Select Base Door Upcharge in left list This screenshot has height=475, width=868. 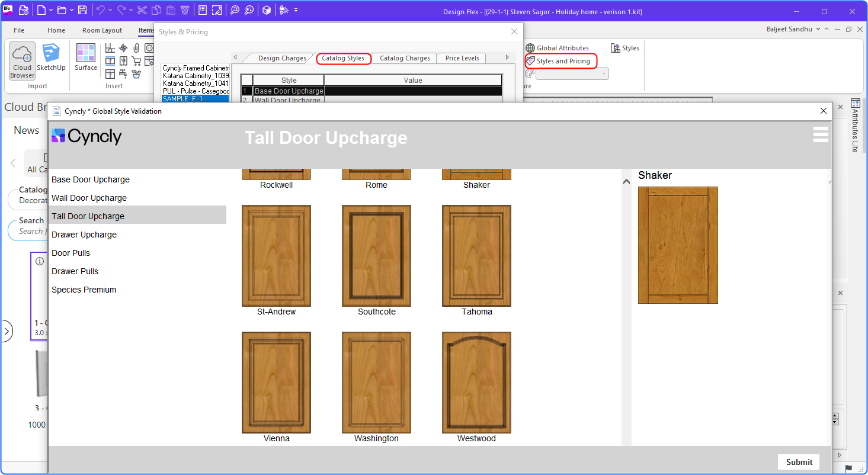[137, 179]
